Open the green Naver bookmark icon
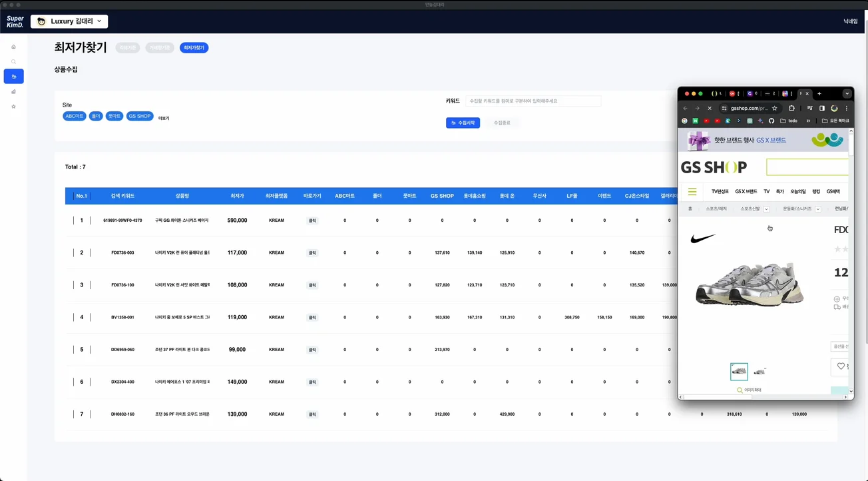Image resolution: width=868 pixels, height=481 pixels. pos(696,121)
